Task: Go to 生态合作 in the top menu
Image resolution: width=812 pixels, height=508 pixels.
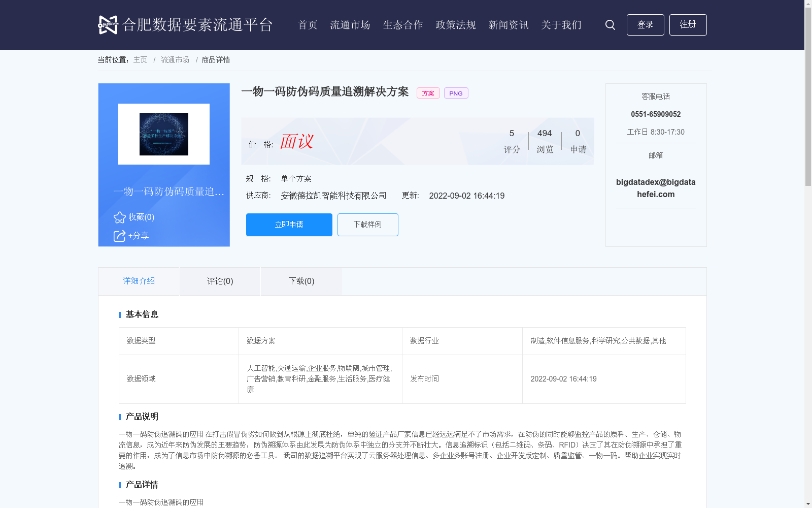Action: (403, 25)
